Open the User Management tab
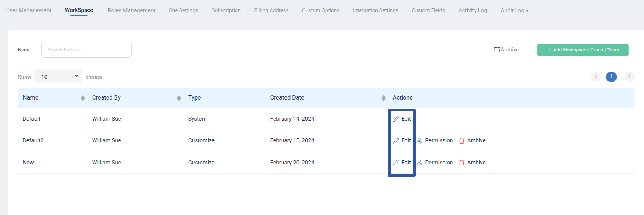The image size is (644, 215). pos(29,10)
